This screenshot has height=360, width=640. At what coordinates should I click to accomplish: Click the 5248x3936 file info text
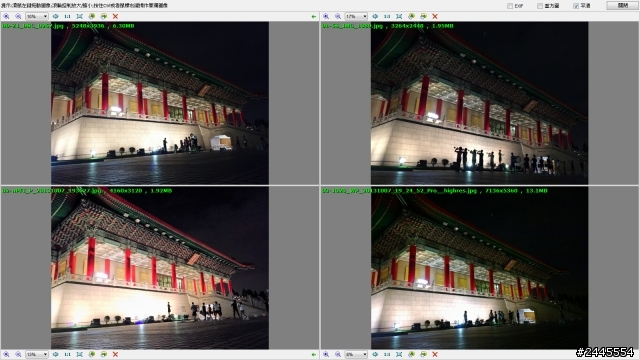click(x=68, y=26)
